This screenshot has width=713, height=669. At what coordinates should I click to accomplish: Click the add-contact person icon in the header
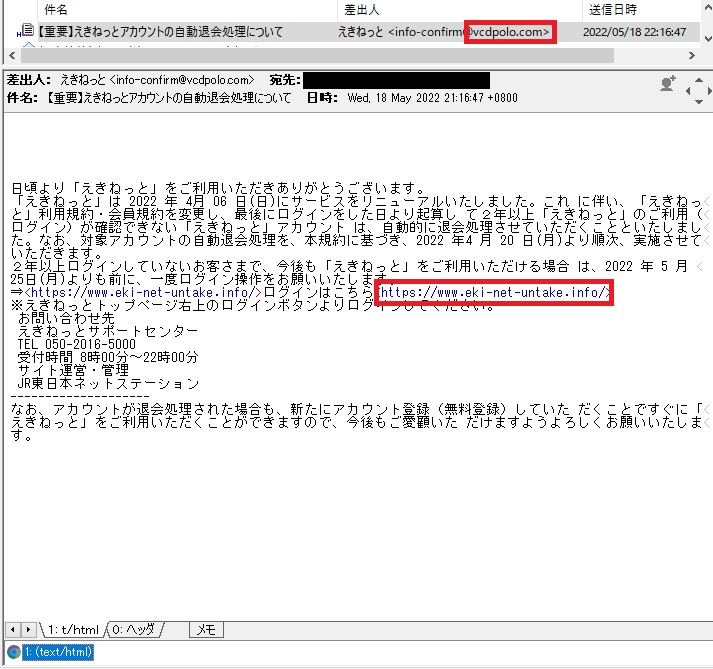tap(668, 84)
